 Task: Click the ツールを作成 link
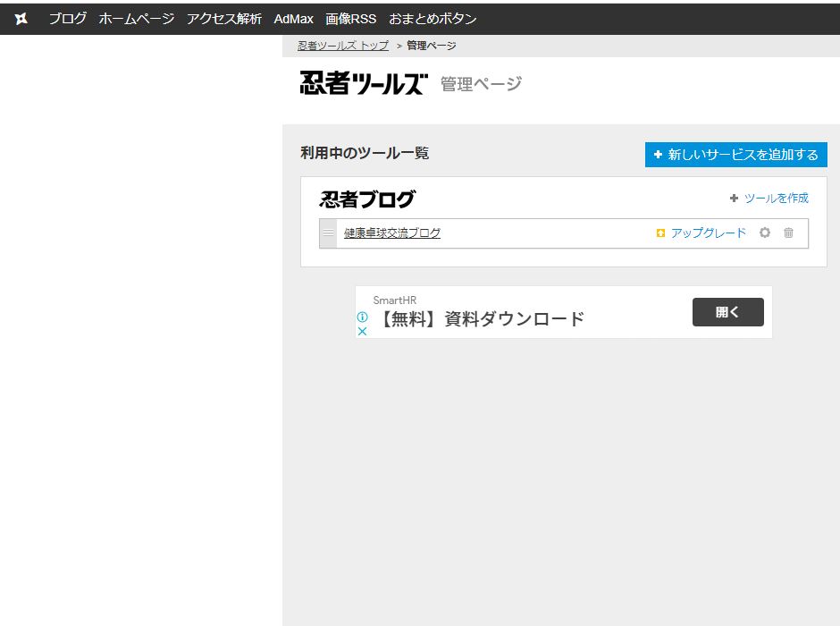776,199
